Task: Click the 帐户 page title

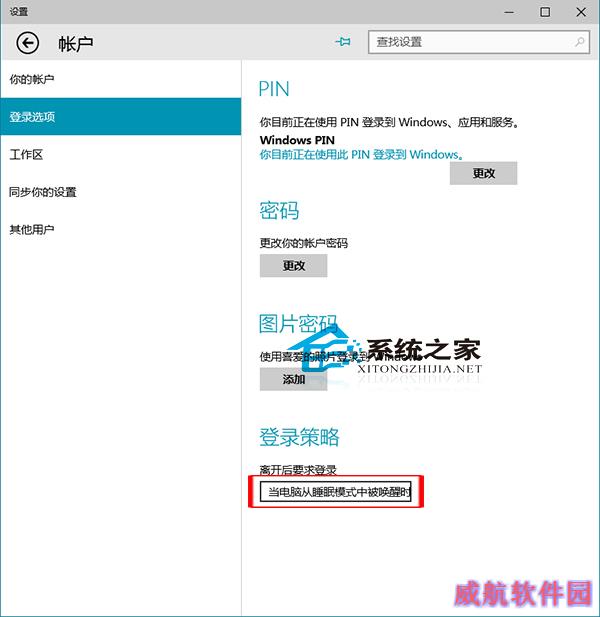Action: [76, 43]
